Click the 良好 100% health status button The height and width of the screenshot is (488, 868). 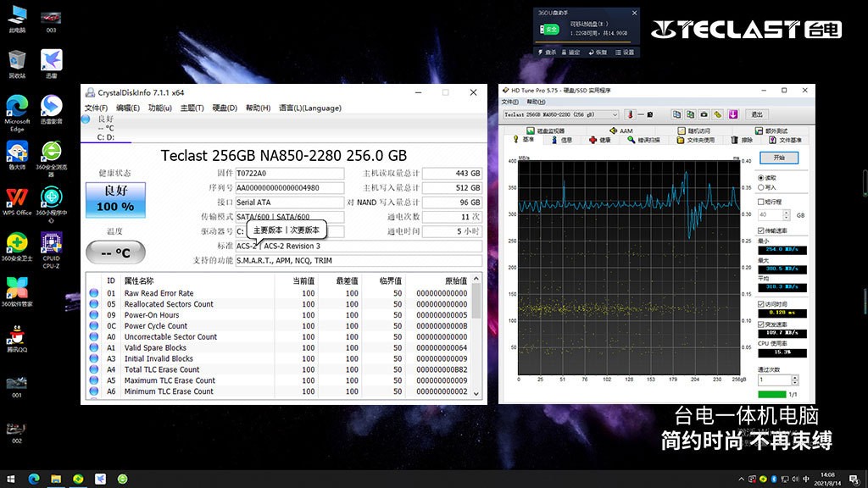[115, 200]
